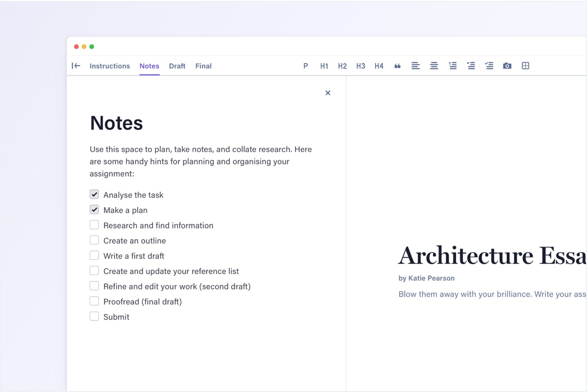The width and height of the screenshot is (587, 392).
Task: Set paragraph style with the P button
Action: pyautogui.click(x=306, y=66)
